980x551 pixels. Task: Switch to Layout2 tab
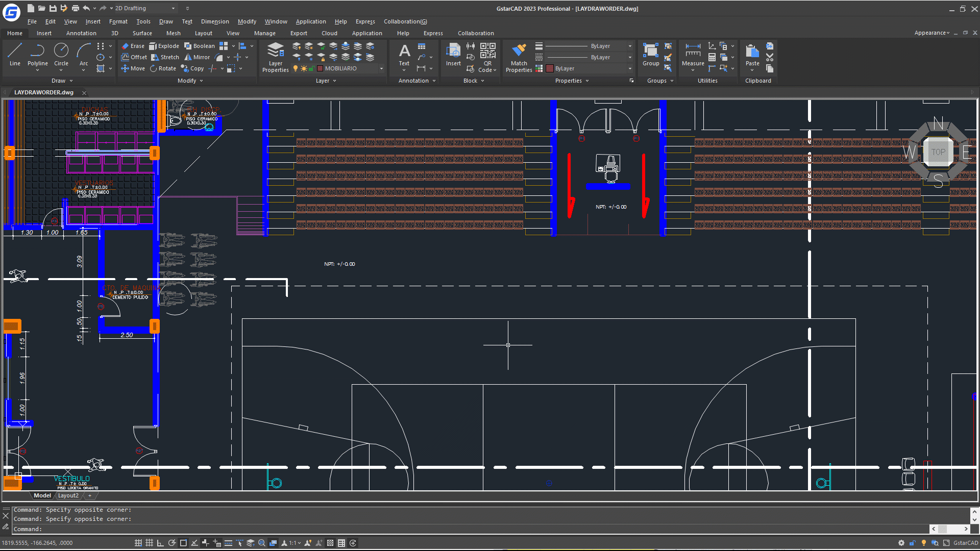68,495
